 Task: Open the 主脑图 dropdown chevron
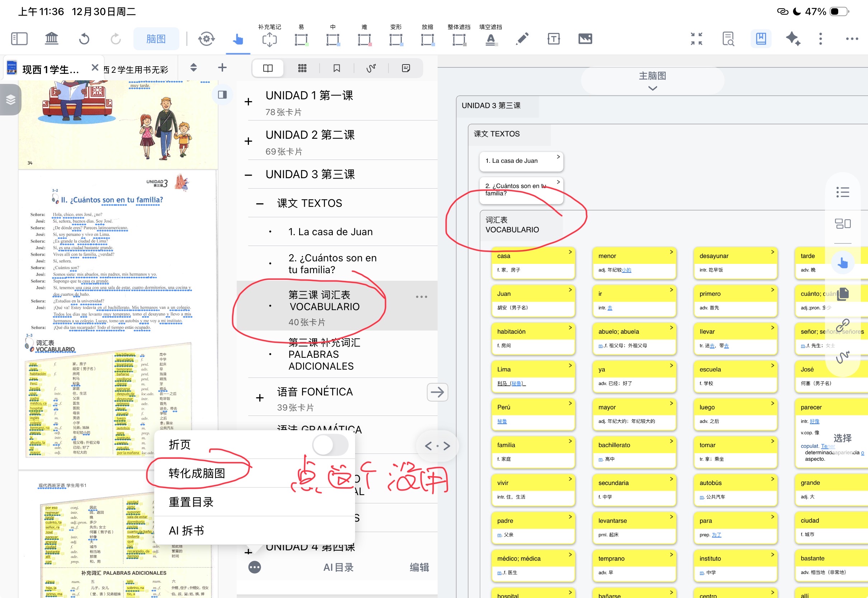[652, 89]
